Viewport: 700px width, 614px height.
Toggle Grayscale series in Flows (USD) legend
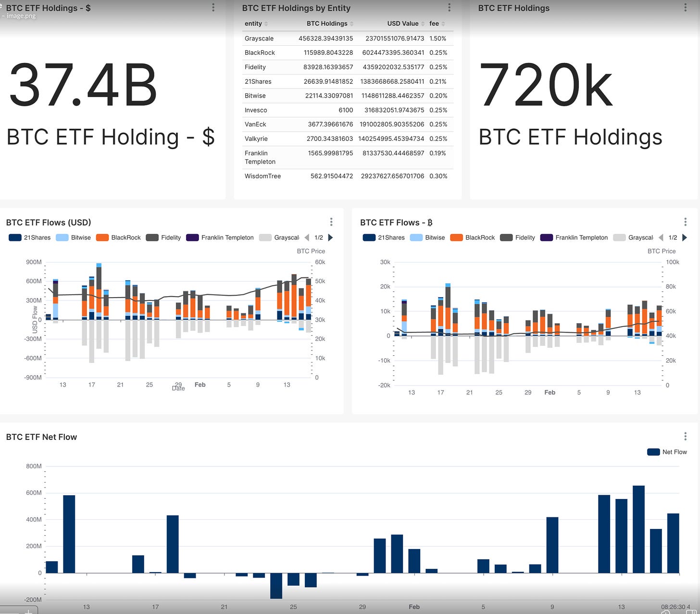point(279,238)
